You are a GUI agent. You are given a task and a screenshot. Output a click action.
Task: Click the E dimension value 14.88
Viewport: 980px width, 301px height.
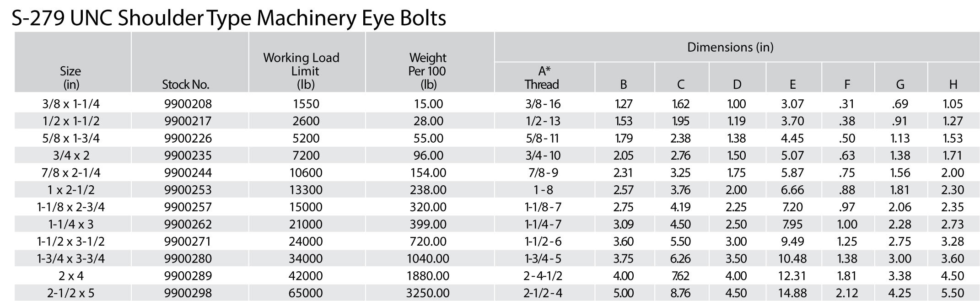792,293
